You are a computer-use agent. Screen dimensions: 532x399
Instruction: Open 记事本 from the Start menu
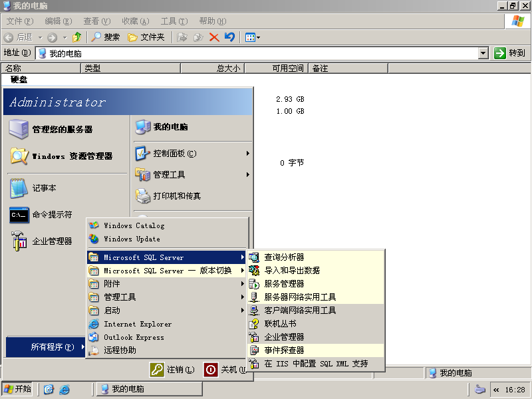[67, 188]
